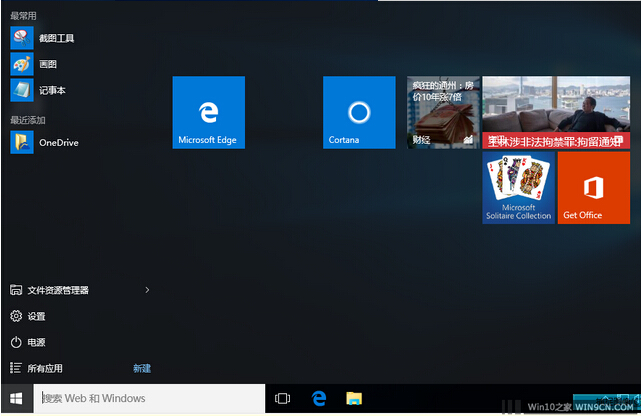Open Settings (设置) from Start menu
643x416 pixels.
36,316
